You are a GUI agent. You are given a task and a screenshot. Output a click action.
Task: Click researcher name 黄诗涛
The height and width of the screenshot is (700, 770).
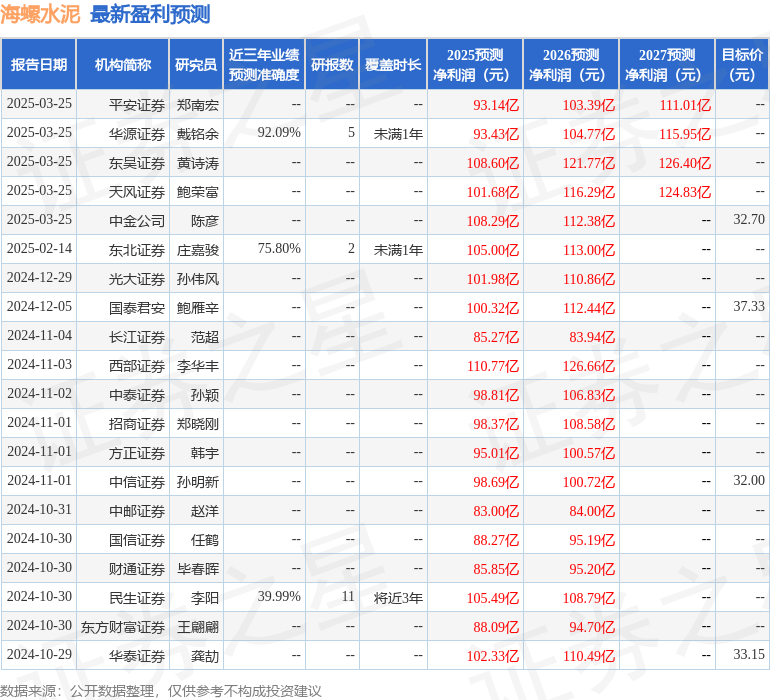point(198,163)
